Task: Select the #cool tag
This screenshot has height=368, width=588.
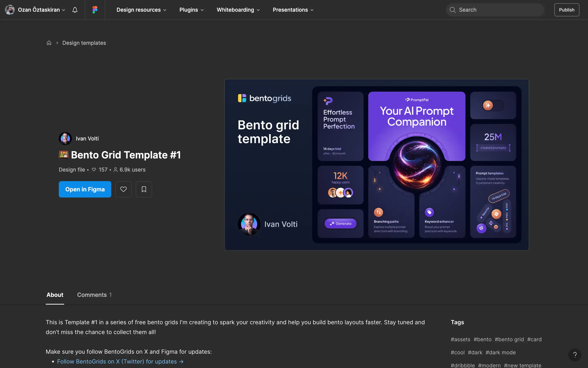Action: click(458, 352)
